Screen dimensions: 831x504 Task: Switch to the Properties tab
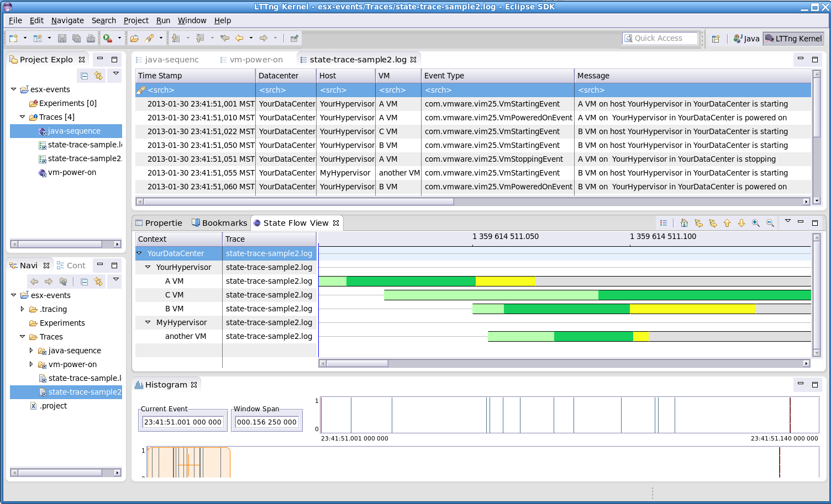click(159, 223)
